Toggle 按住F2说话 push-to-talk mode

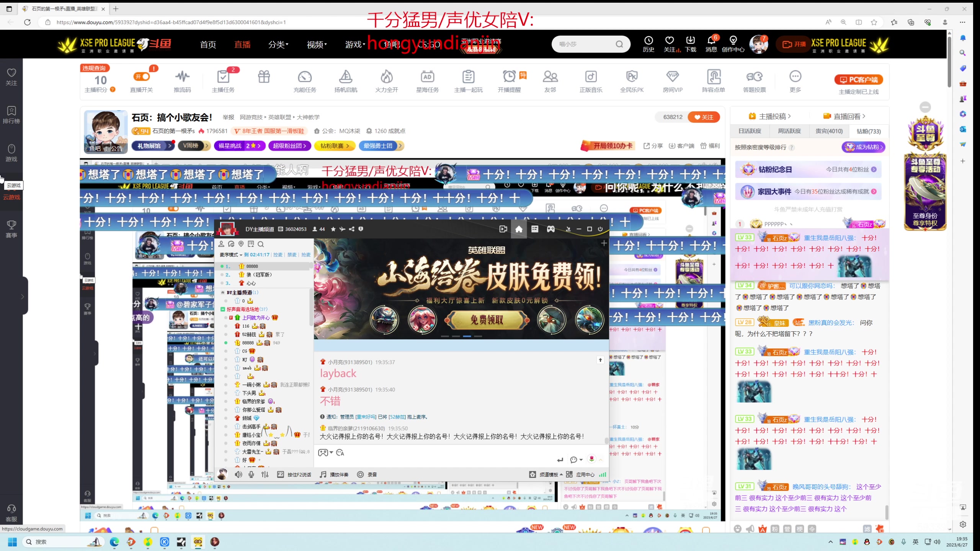pos(294,474)
